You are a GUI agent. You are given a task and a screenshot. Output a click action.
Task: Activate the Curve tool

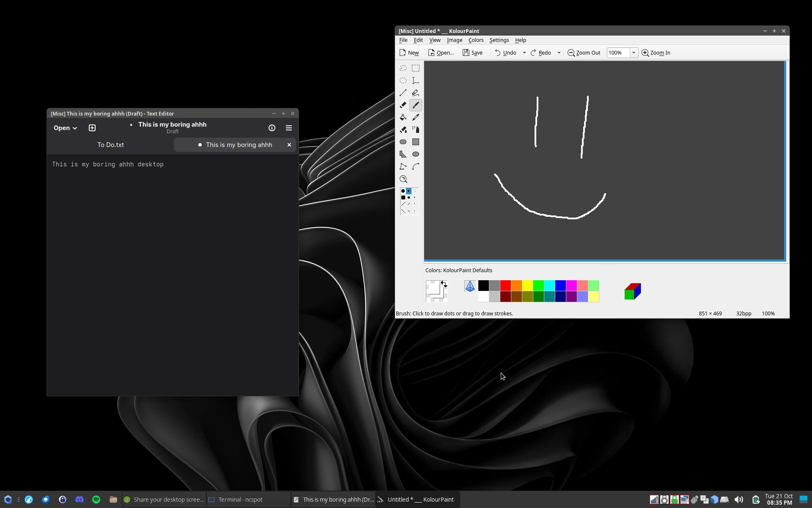416,166
